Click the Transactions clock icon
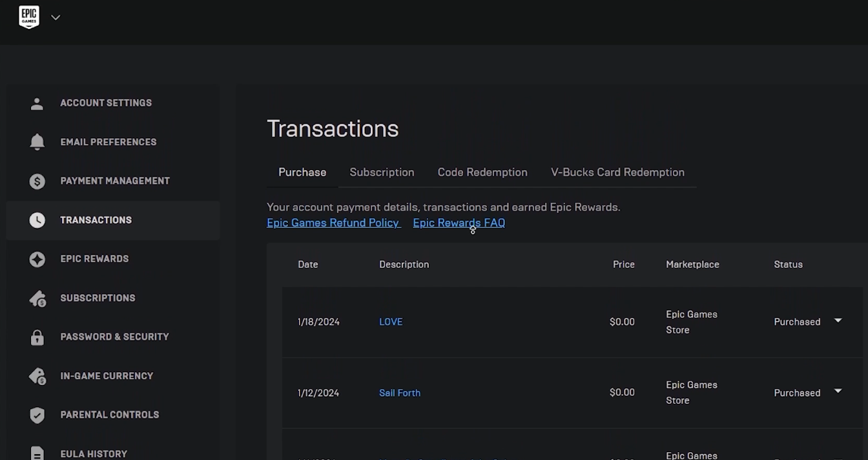 37,220
